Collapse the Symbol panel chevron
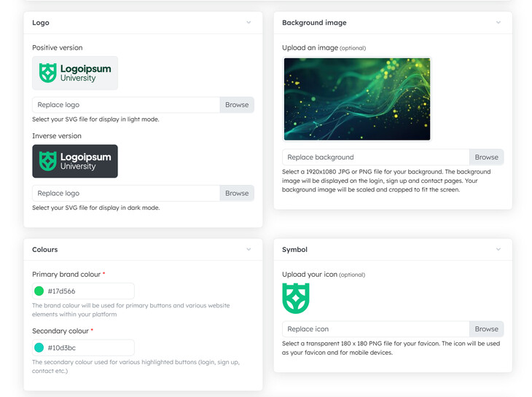The image size is (532, 397). coord(498,249)
